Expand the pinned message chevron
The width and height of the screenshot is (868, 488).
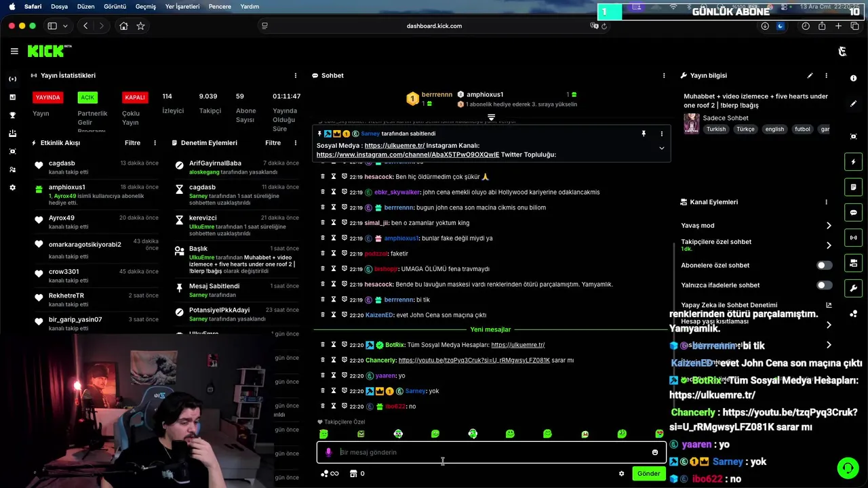point(662,148)
